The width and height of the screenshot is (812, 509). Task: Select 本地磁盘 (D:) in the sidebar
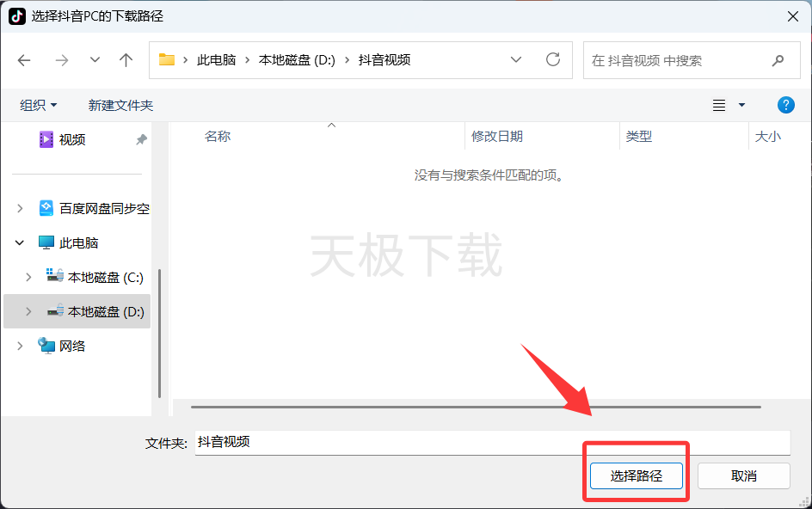(95, 311)
